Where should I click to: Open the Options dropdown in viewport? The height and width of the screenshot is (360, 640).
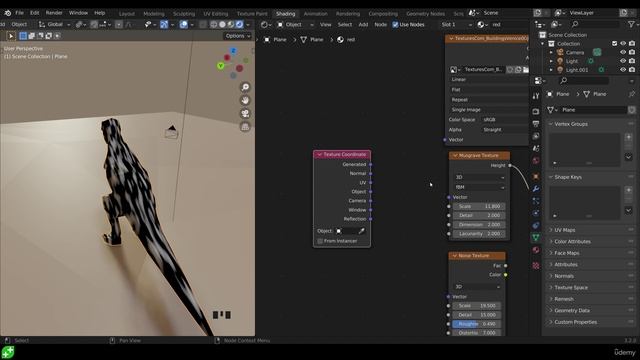tap(238, 36)
